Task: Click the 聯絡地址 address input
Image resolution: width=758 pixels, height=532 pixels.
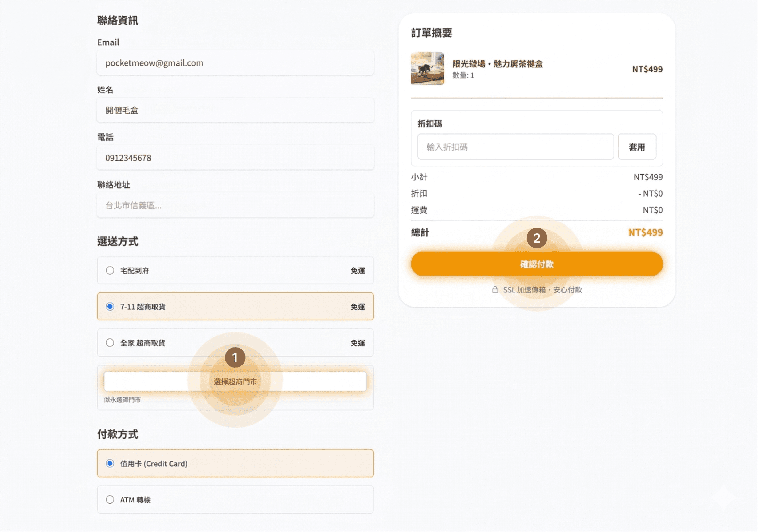Action: 235,205
